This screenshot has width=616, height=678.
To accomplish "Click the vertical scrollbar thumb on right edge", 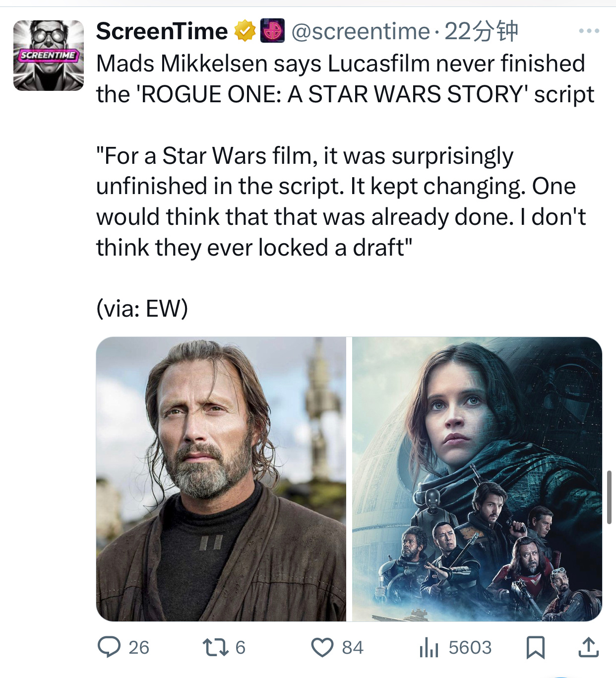I will [x=609, y=497].
